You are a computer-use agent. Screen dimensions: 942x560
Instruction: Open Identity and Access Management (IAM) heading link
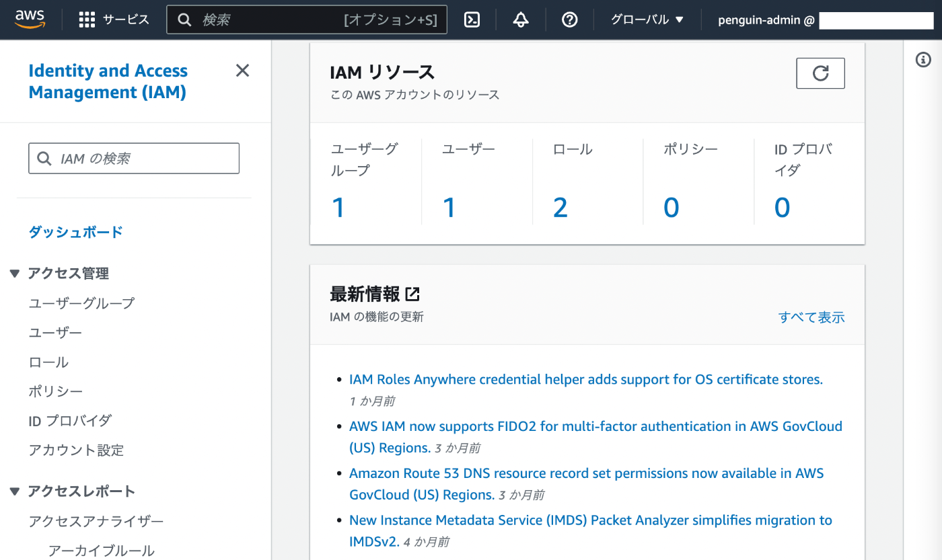click(108, 81)
